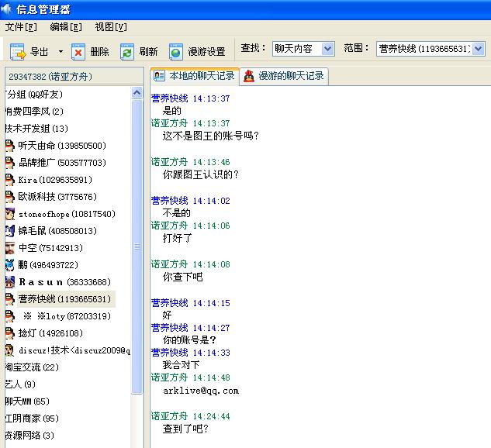
Task: Open the 编辑[E] menu
Action: 66,27
